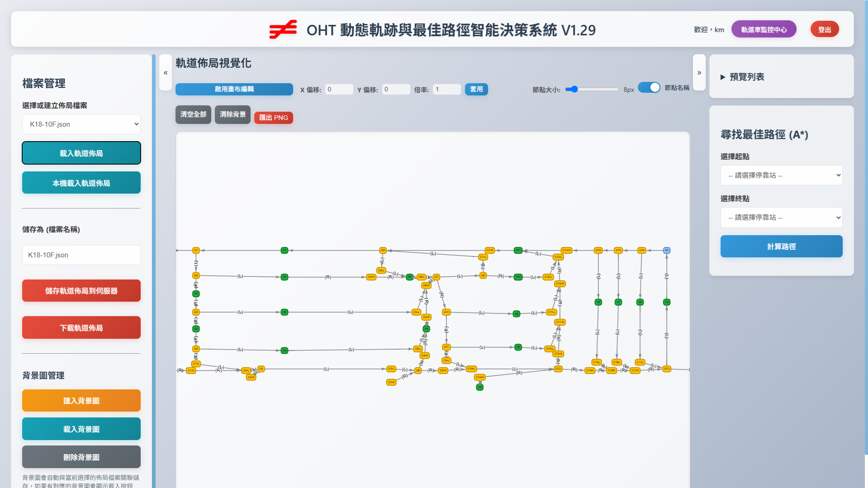Screen dimensions: 868x488
Task: Select green node V4 on the canvas
Action: [426, 329]
